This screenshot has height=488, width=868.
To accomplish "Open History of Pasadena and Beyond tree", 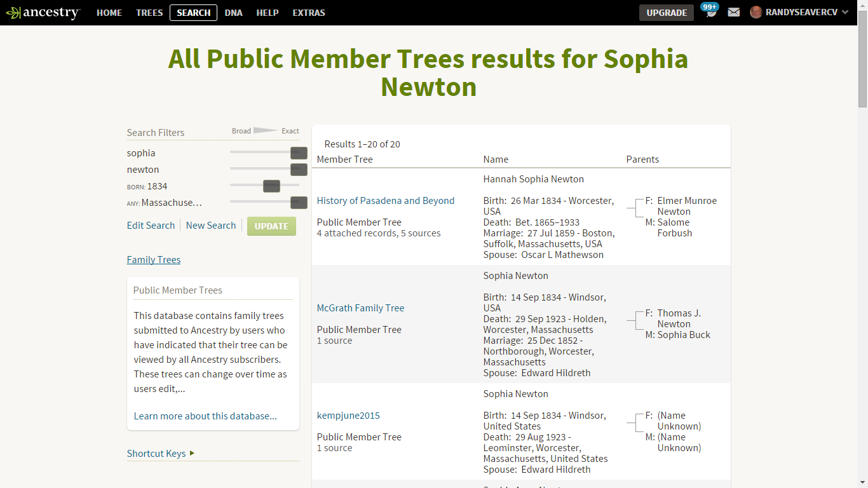I will [x=386, y=200].
